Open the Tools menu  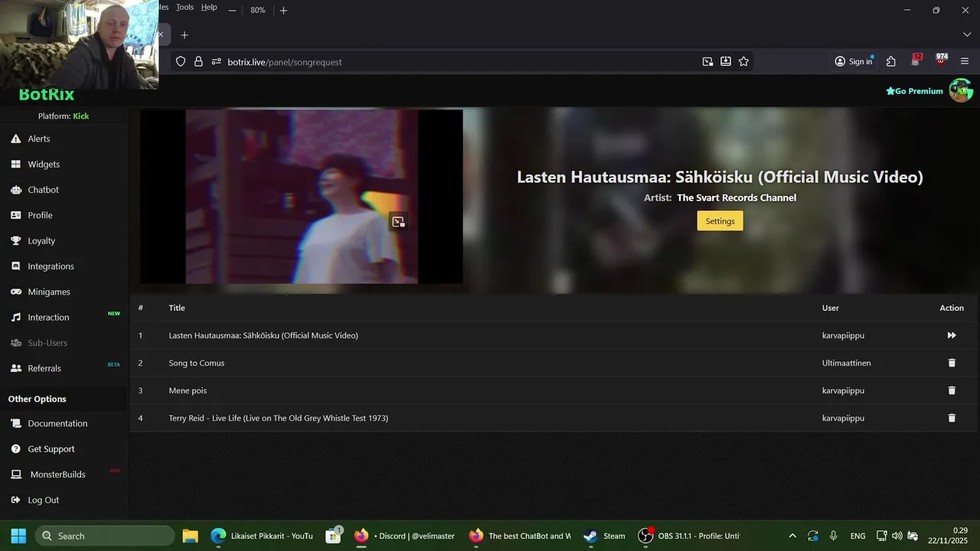pos(185,7)
